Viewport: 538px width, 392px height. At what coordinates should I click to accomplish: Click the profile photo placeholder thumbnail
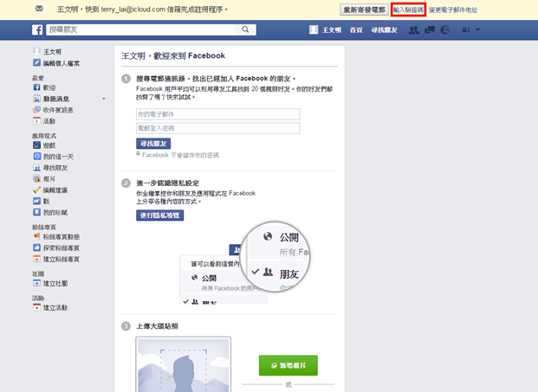pyautogui.click(x=183, y=364)
